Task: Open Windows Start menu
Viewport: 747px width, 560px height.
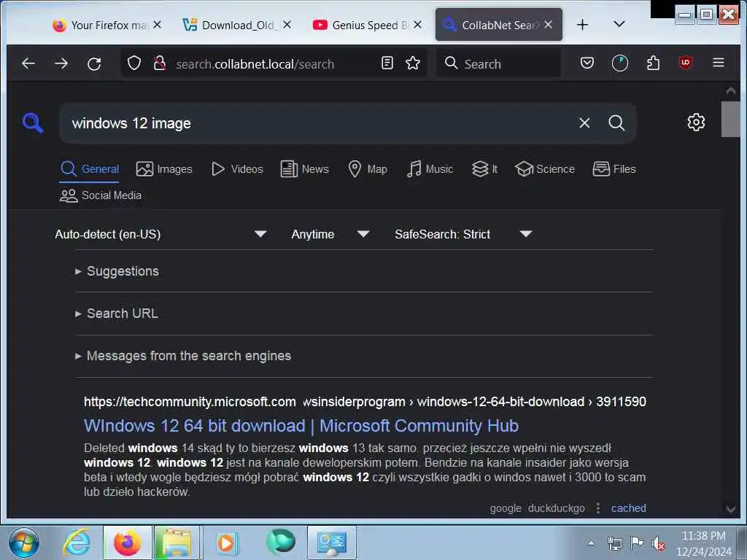Action: coord(24,542)
